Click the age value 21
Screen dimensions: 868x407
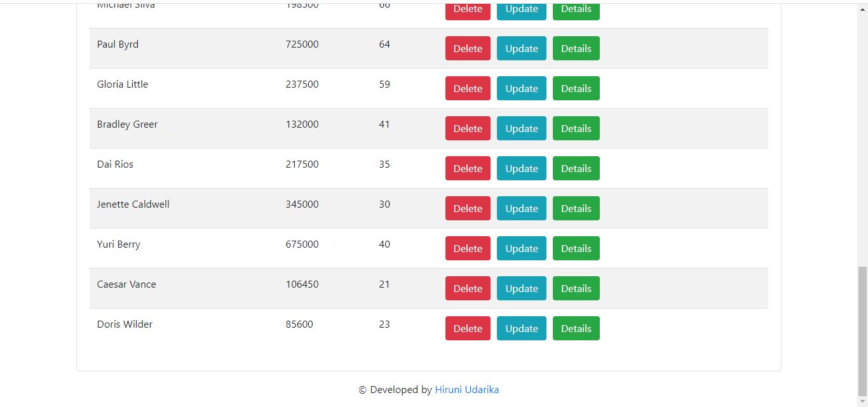384,284
